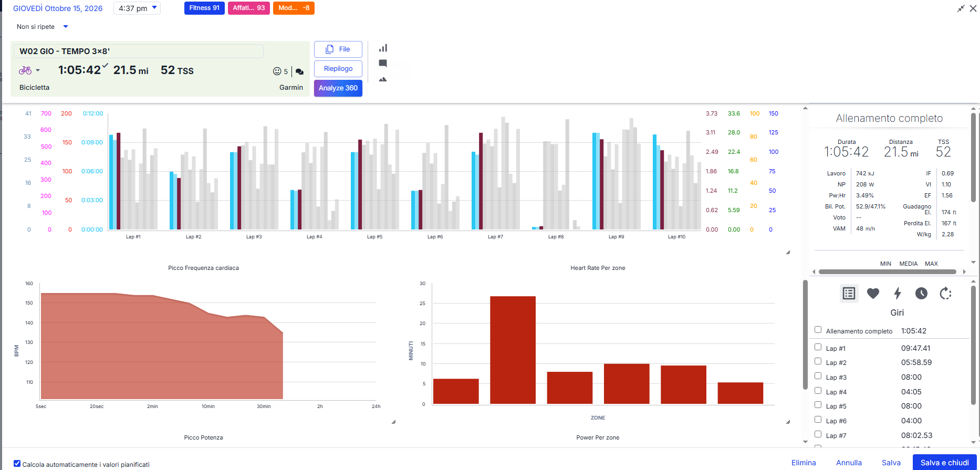Click the date GIOVEDÌ Ottobre 15, 2026
Image resolution: width=980 pixels, height=470 pixels.
(x=58, y=8)
